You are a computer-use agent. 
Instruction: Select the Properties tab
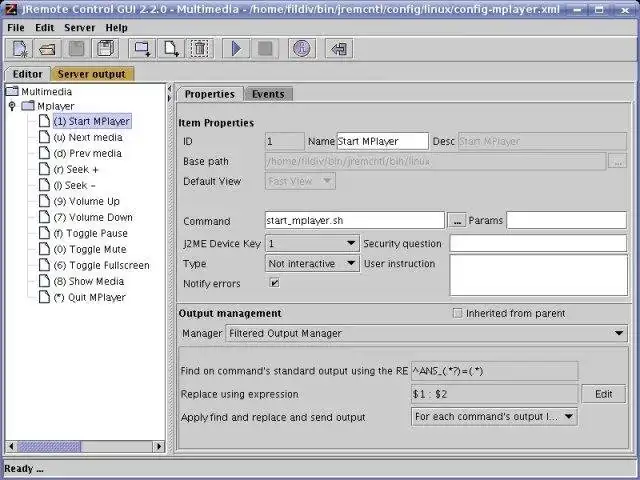pos(210,94)
